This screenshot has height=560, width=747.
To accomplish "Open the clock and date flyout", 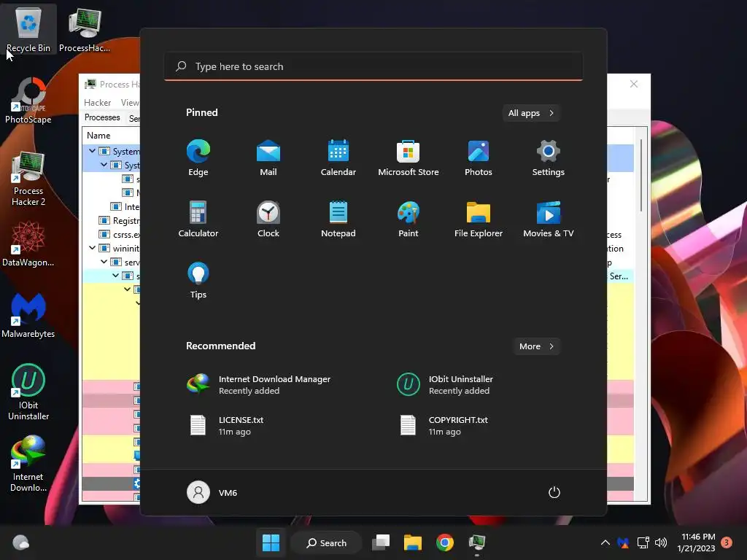I will point(697,542).
